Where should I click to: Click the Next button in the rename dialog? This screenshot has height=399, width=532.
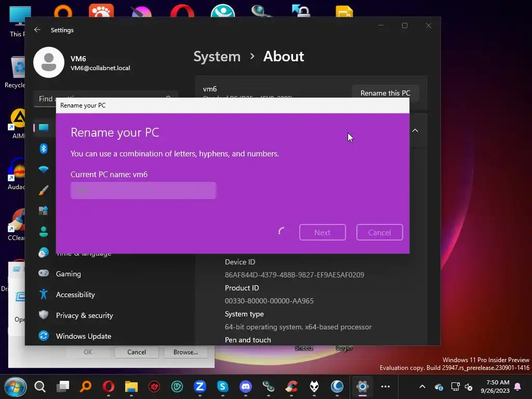click(x=322, y=232)
